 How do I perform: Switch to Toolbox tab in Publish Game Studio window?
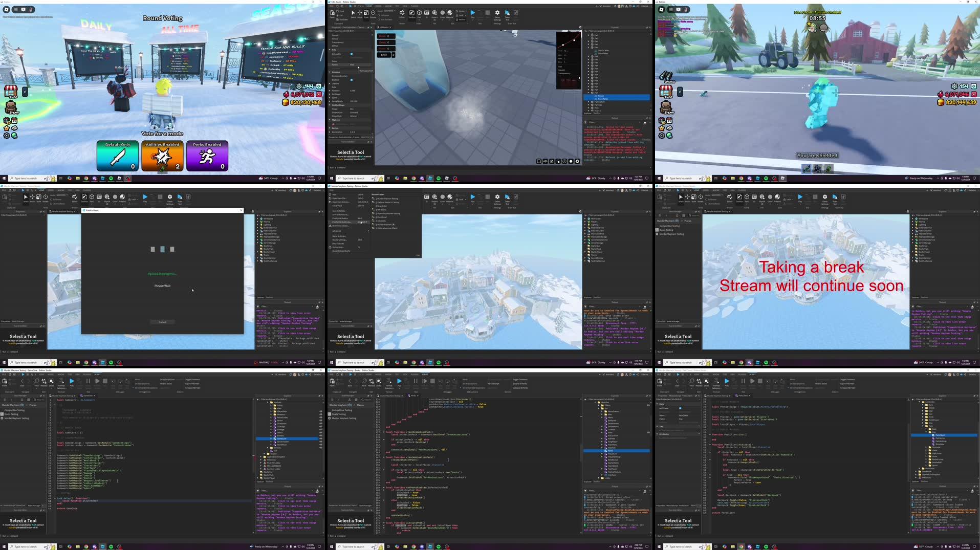270,297
